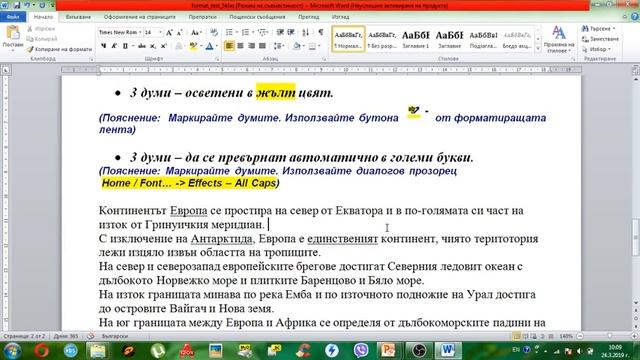The image size is (640, 360).
Task: Click the vertical scrollbar thumb
Action: (x=636, y=238)
